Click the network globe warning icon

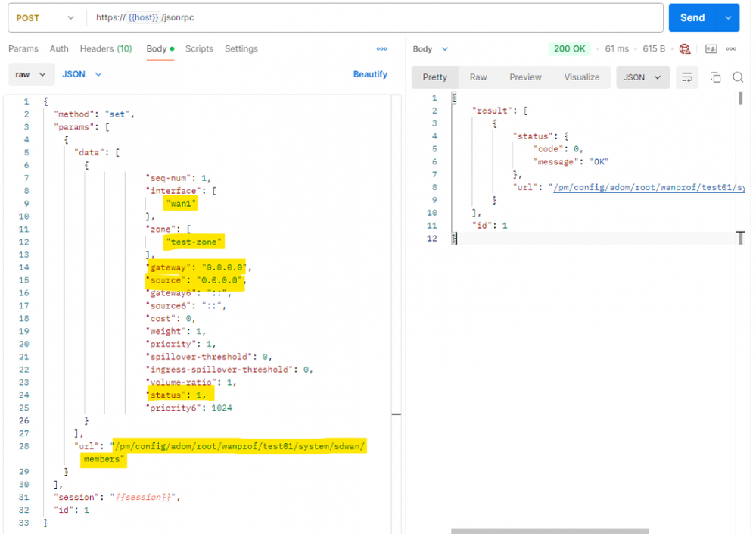click(x=685, y=49)
